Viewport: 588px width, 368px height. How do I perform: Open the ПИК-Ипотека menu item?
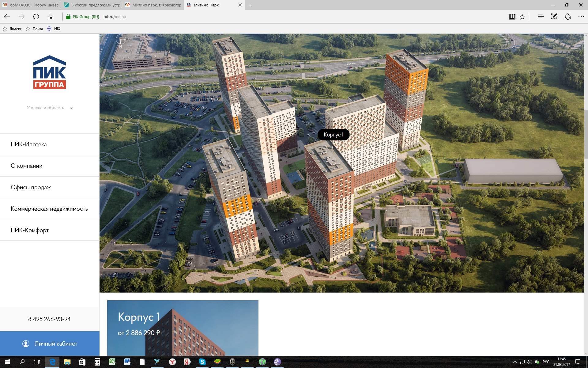[x=29, y=144]
